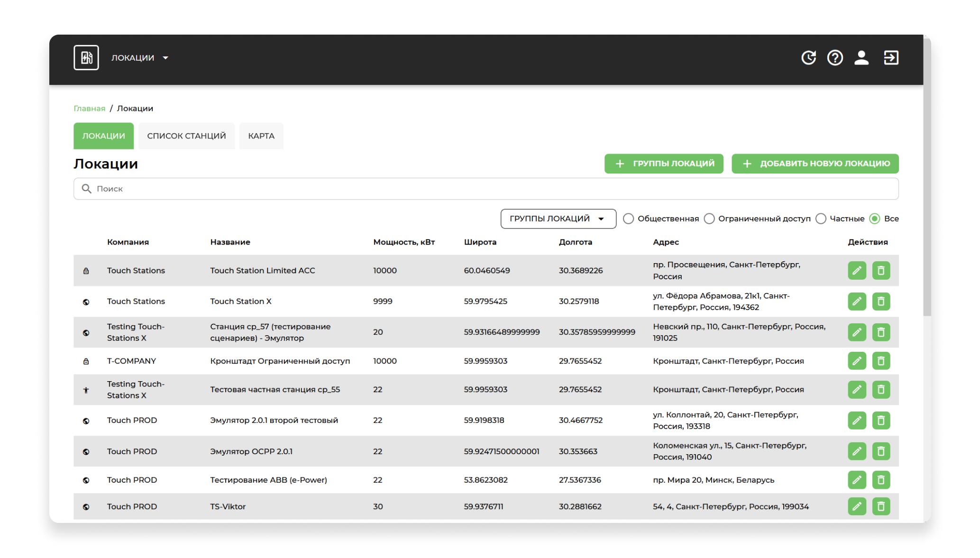Click the Невский пр., 110 address cell
The image size is (980, 558).
[739, 332]
